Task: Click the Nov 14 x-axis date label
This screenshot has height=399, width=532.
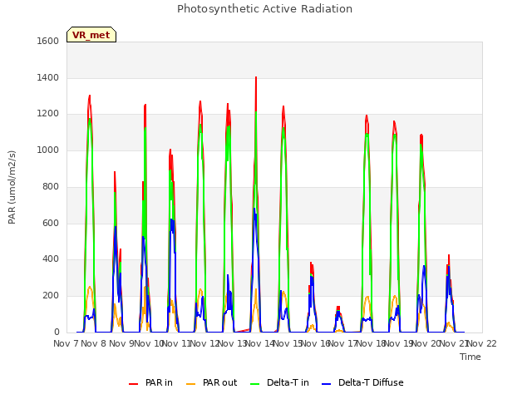Action: [260, 343]
